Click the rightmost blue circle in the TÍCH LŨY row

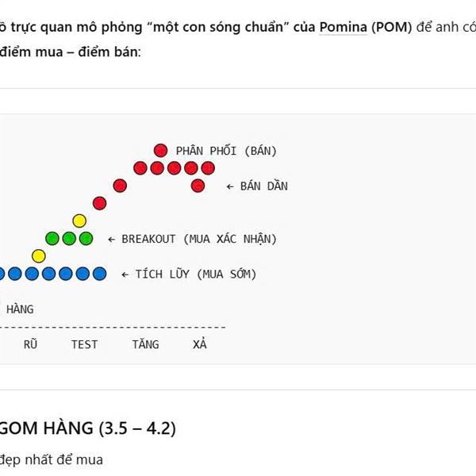coord(99,274)
